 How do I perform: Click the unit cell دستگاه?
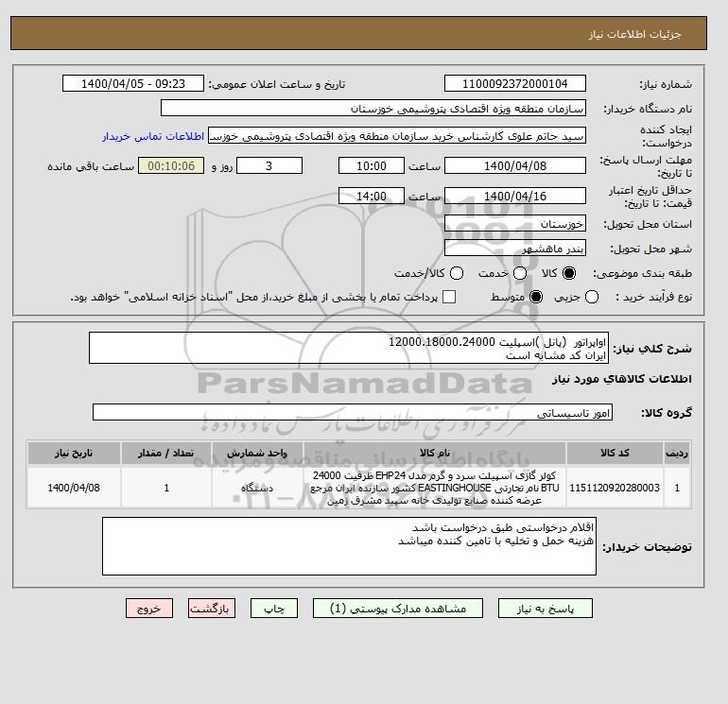pyautogui.click(x=258, y=488)
